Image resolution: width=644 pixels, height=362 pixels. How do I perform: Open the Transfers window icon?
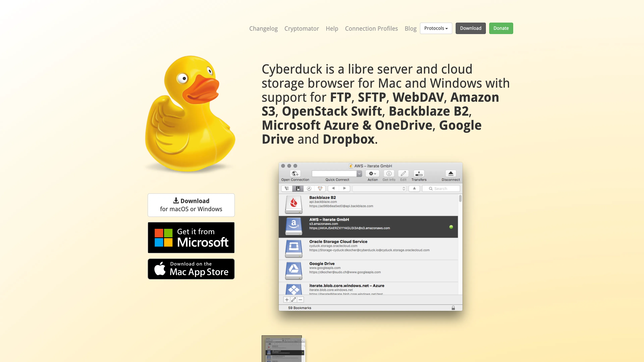[x=419, y=173]
